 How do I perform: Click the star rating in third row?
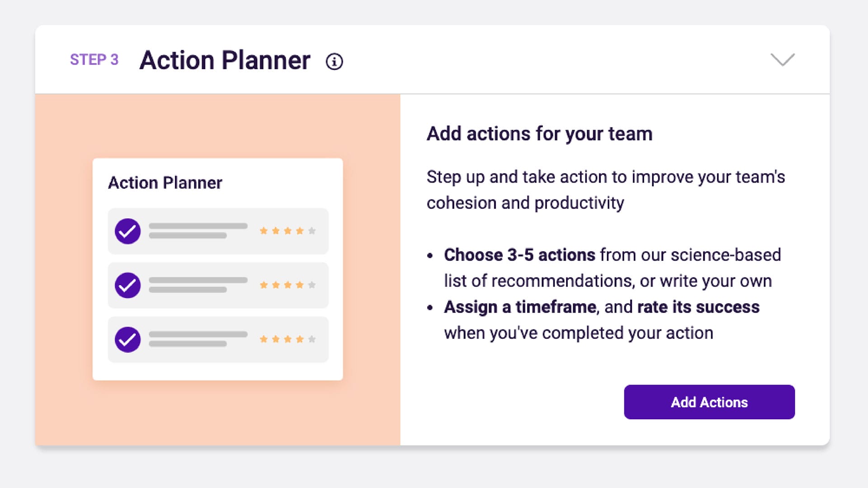click(x=288, y=339)
